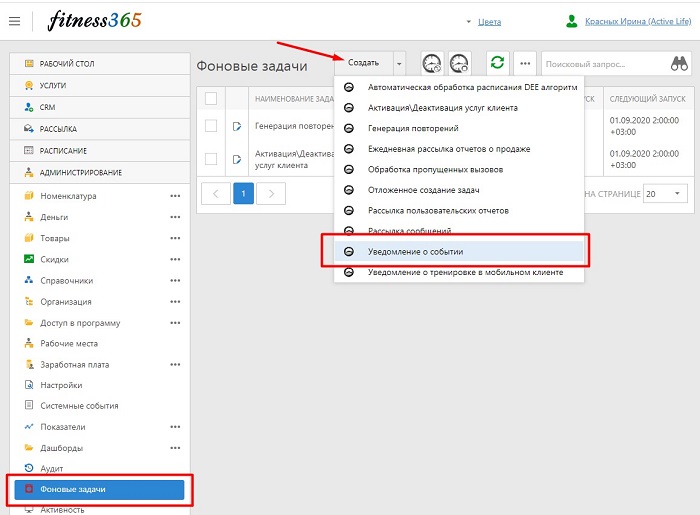Open edit icon for Активация\Деактивация row
Image resolution: width=700 pixels, height=515 pixels.
pos(237,159)
